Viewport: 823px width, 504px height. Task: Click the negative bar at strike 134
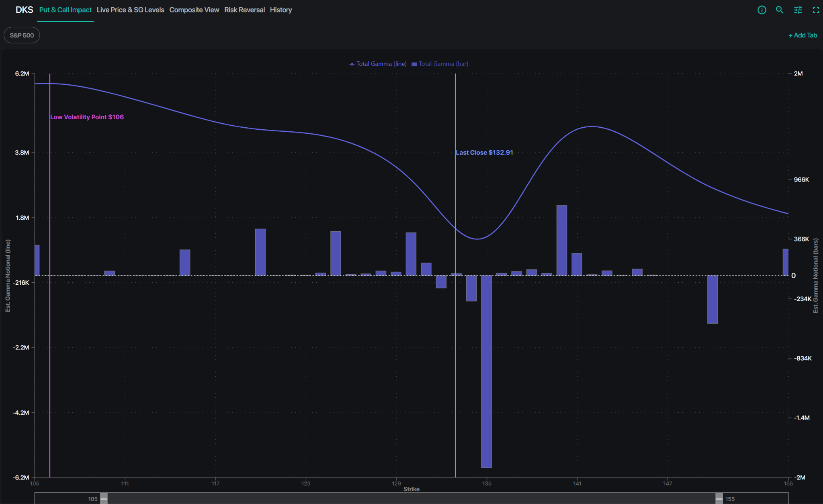[x=471, y=288]
